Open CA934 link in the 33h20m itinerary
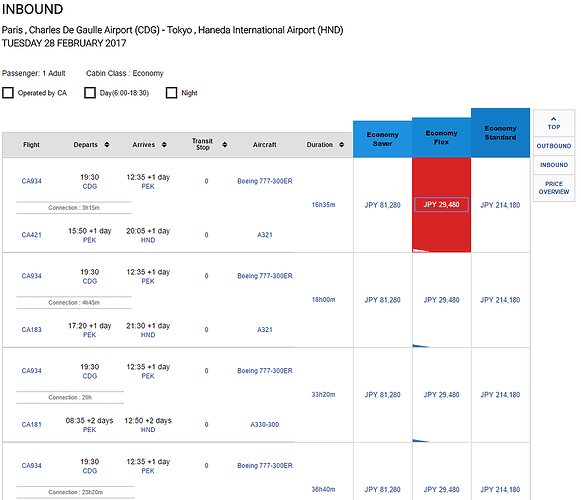The image size is (581, 500). 31,371
